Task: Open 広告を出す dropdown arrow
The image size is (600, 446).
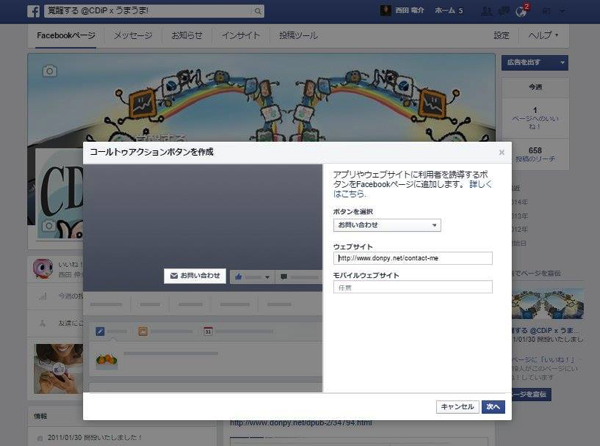Action: [x=562, y=62]
